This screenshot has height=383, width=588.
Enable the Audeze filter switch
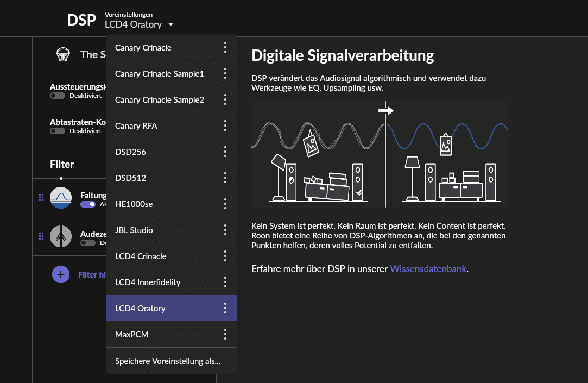(88, 243)
